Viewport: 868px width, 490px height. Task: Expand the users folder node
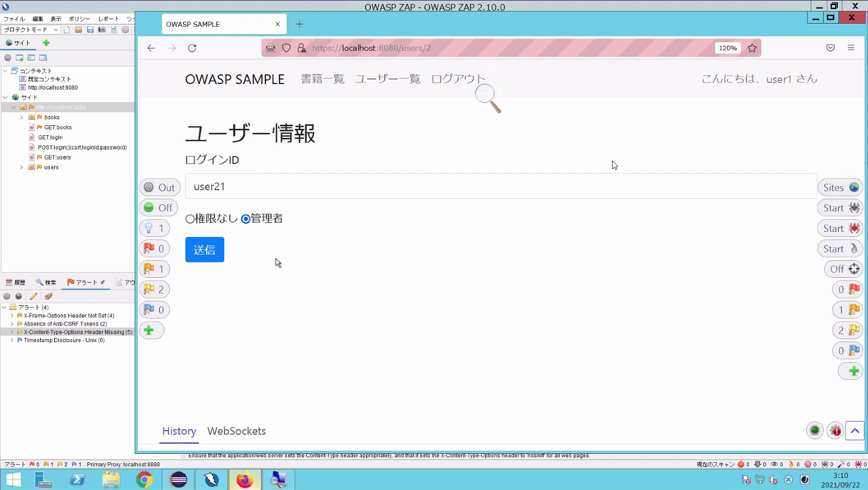coord(22,167)
